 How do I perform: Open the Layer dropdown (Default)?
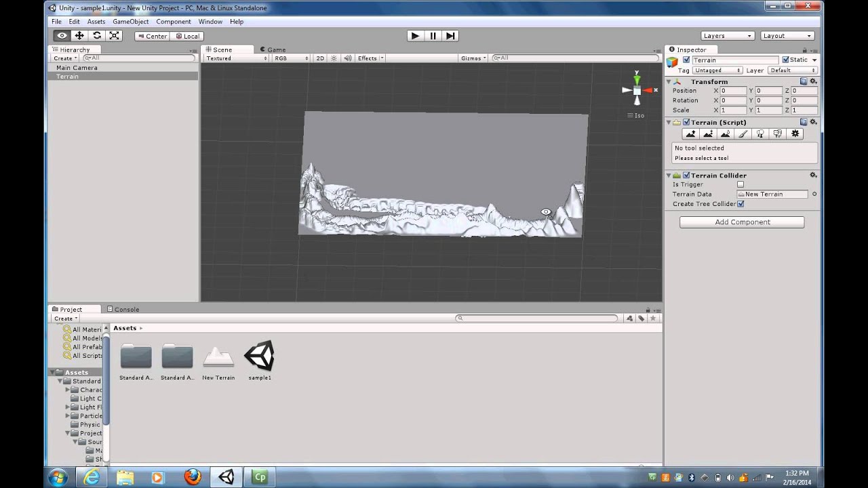click(x=793, y=70)
